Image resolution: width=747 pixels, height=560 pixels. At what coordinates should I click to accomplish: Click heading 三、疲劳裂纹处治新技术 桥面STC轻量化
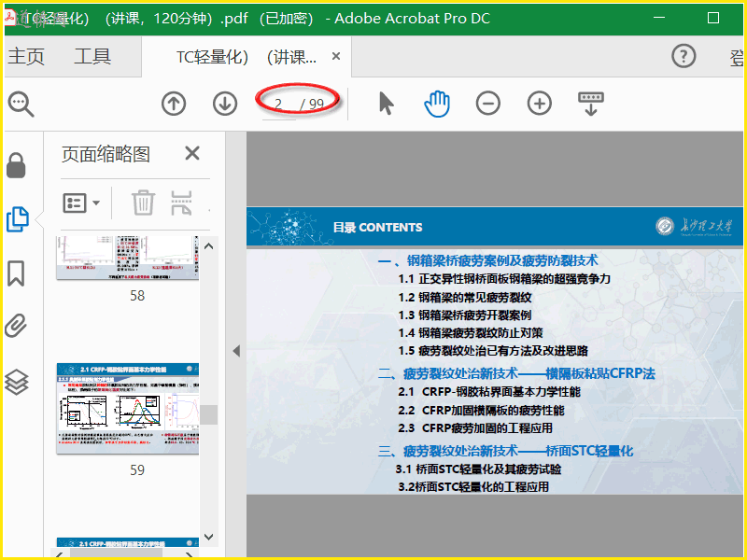505,451
